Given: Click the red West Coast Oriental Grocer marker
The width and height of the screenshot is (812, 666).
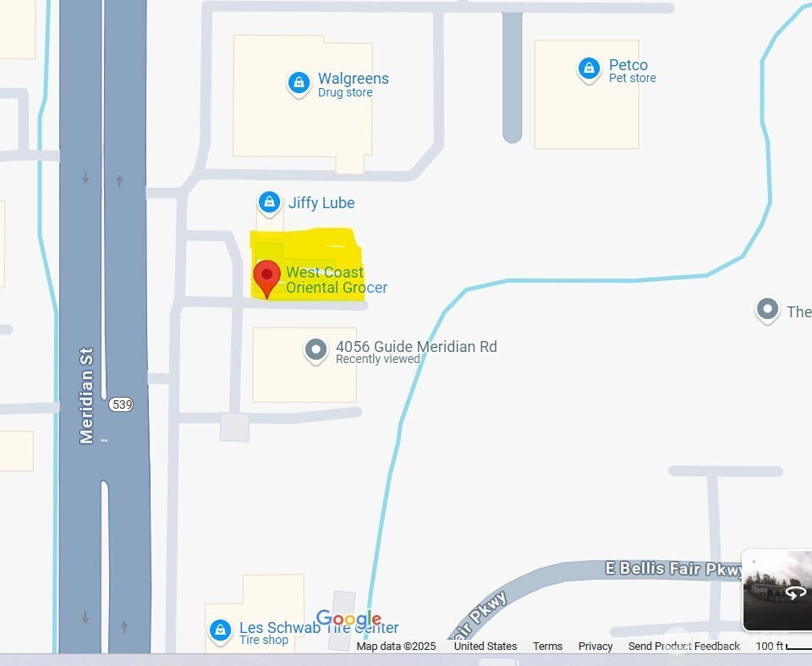Looking at the screenshot, I should [x=266, y=278].
